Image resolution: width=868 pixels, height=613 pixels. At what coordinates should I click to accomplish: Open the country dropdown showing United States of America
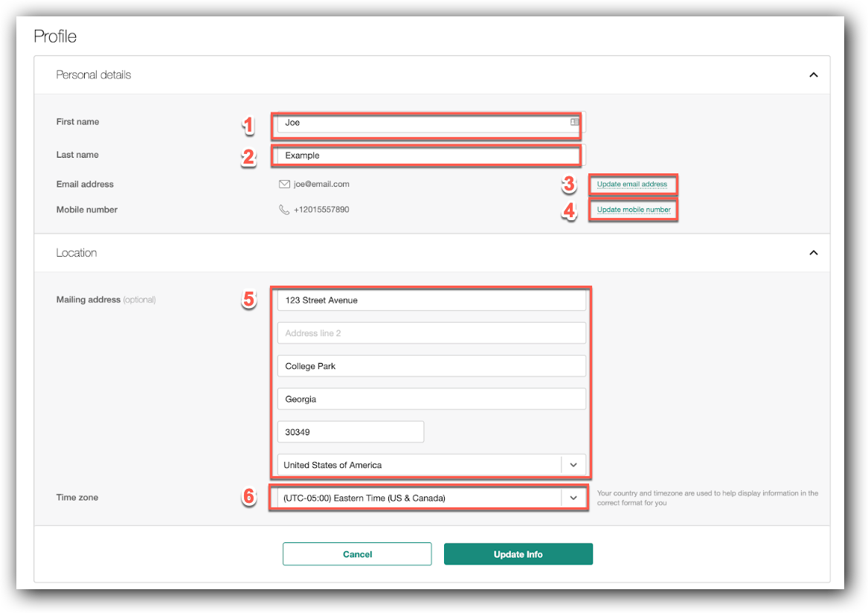pos(573,463)
